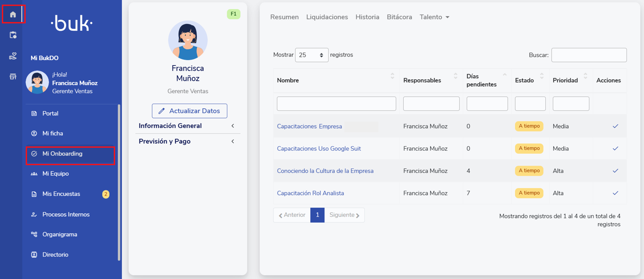Click the checkmark action for Capacitaciones Empresa

[x=615, y=126]
